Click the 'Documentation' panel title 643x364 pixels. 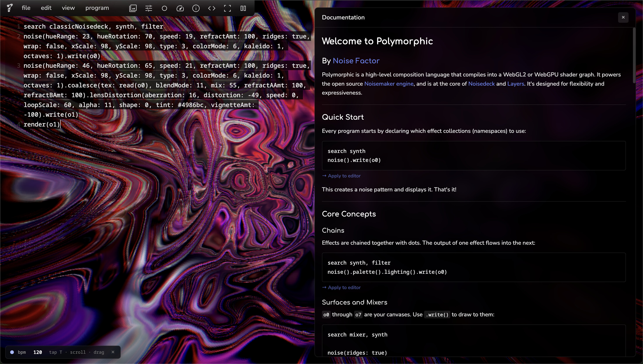click(x=343, y=17)
